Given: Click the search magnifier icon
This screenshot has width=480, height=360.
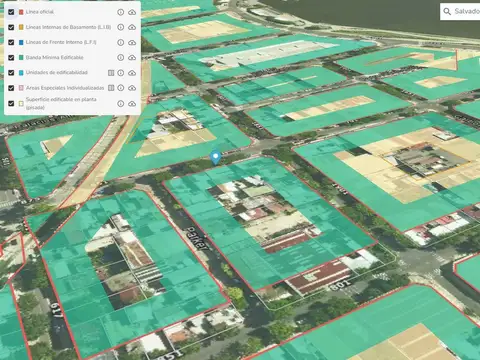Looking at the screenshot, I should click(x=447, y=12).
